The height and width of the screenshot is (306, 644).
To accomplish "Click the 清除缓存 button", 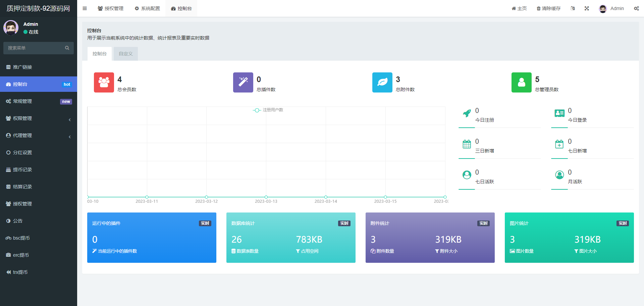I will pos(548,8).
